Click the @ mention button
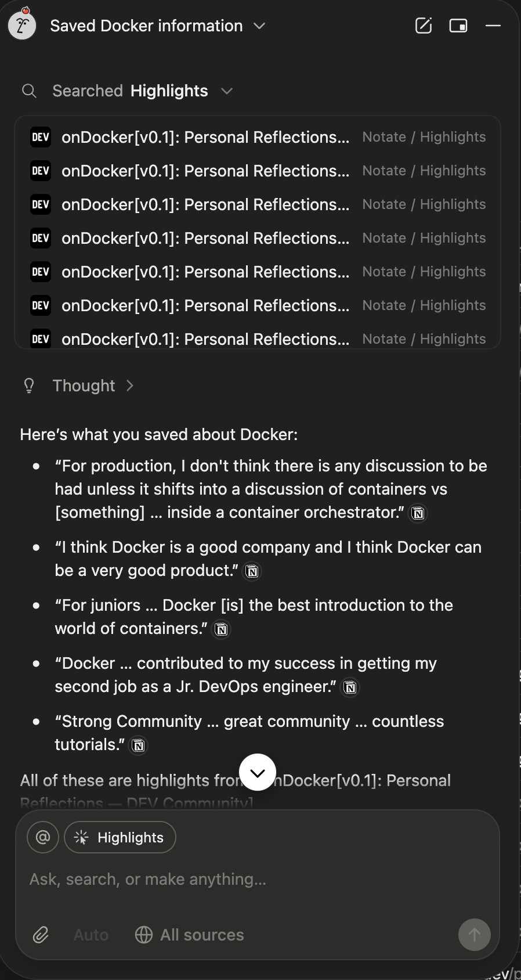 (x=43, y=837)
